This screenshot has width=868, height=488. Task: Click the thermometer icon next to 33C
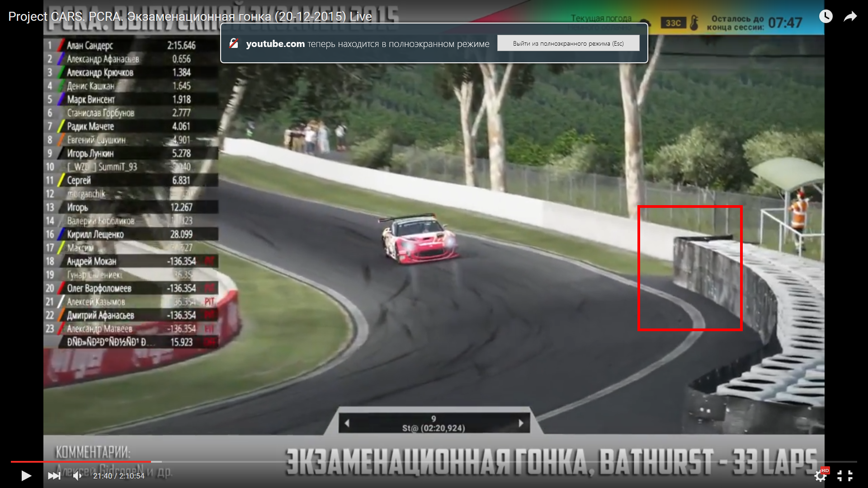click(694, 23)
